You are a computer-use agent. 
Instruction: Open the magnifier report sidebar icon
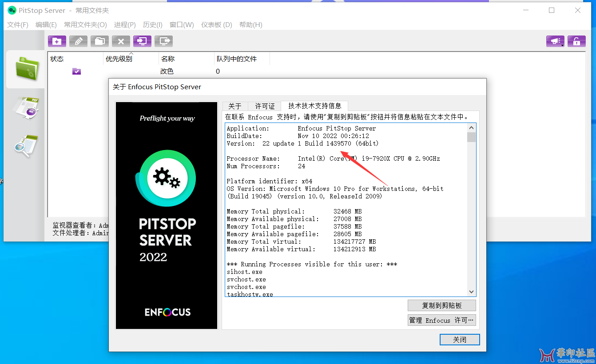tap(27, 146)
